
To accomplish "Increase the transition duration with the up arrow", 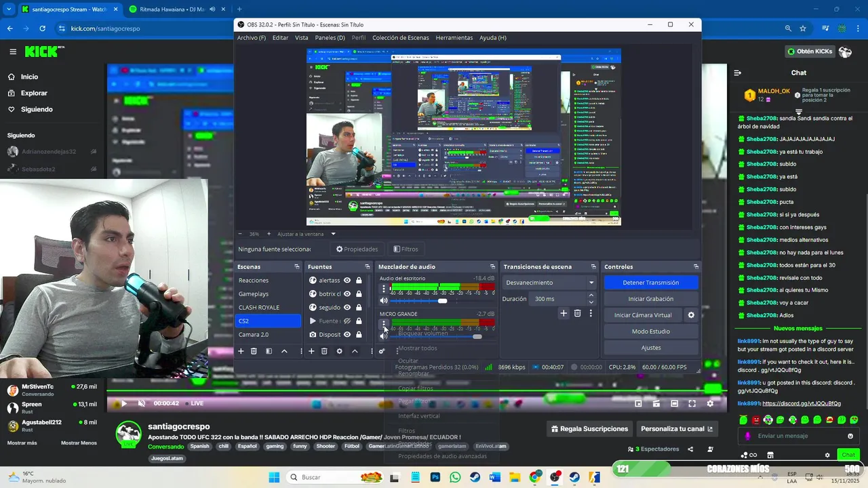I will [591, 296].
